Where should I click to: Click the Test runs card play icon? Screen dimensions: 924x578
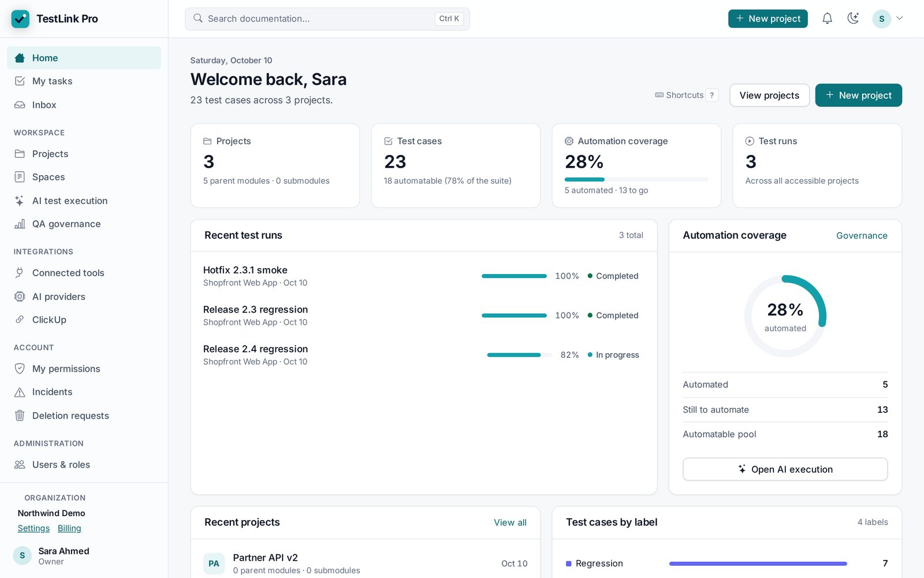click(x=750, y=141)
